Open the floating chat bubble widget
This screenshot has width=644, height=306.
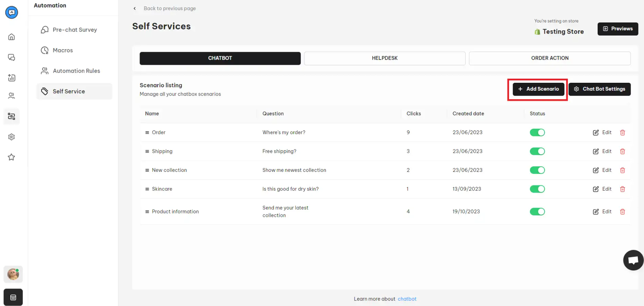point(633,260)
